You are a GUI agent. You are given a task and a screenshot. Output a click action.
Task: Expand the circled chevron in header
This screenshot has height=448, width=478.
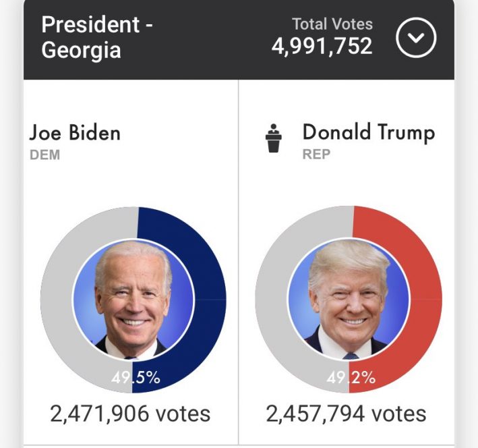pyautogui.click(x=416, y=38)
